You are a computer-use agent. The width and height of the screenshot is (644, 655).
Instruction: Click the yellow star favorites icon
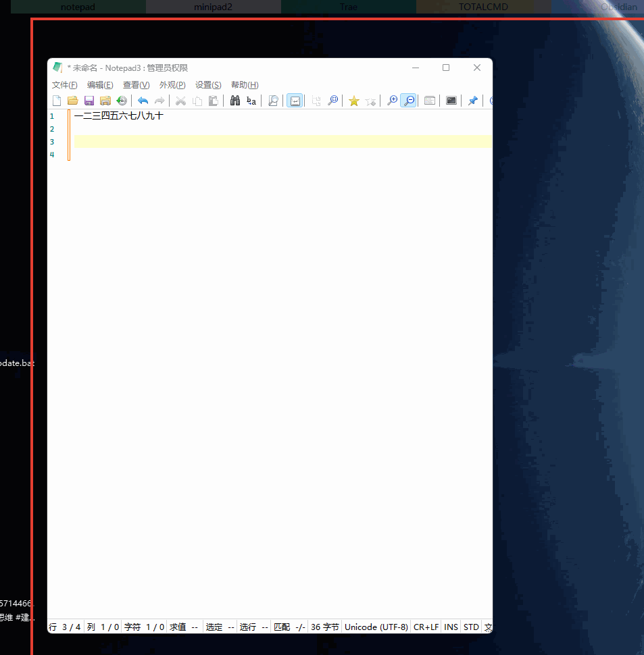(353, 101)
